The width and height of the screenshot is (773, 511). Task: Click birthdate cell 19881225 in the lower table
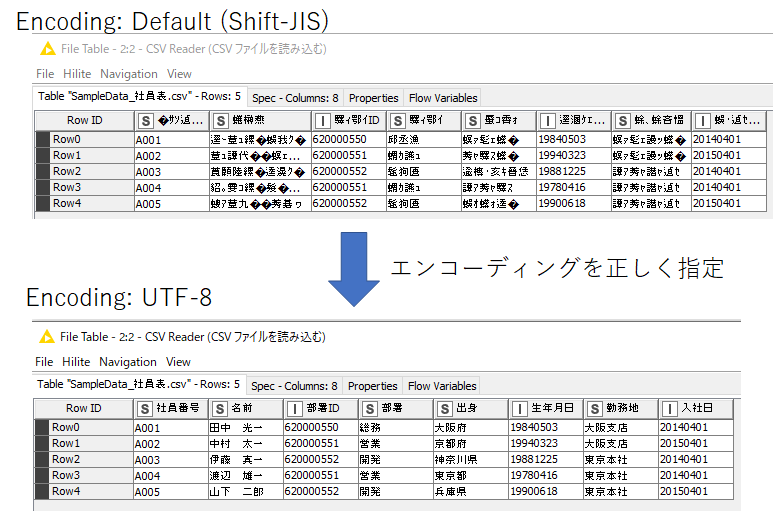[x=546, y=459]
